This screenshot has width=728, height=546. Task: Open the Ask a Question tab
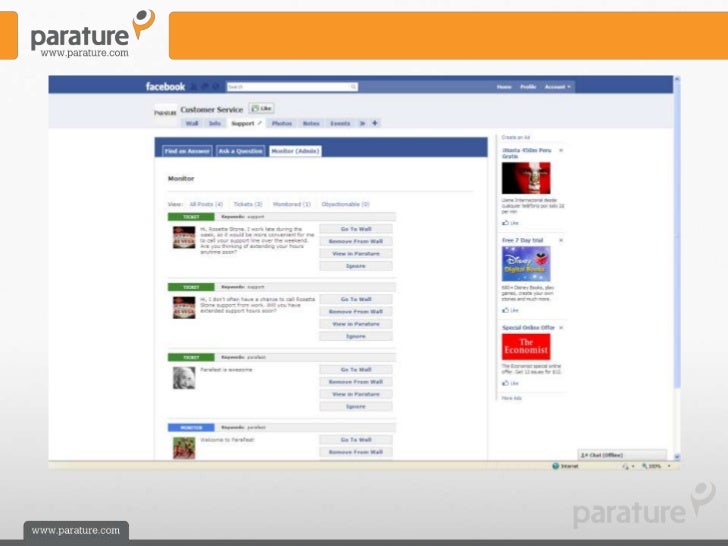pyautogui.click(x=240, y=151)
